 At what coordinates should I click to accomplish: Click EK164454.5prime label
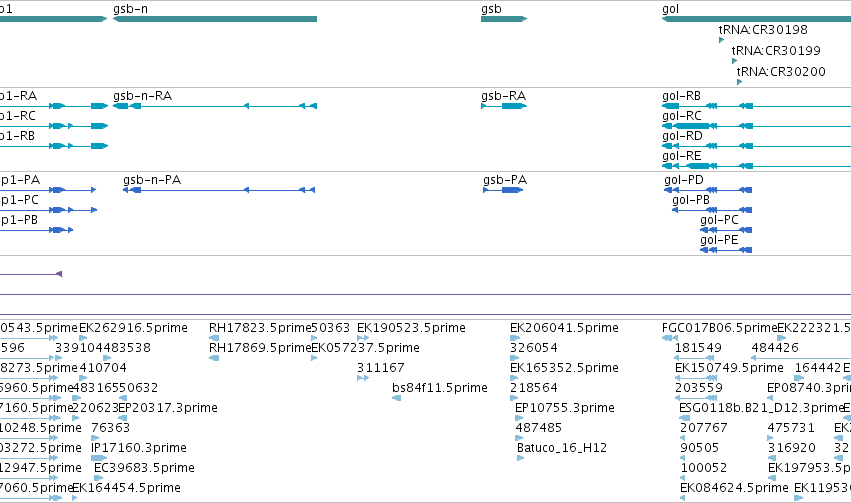[126, 488]
